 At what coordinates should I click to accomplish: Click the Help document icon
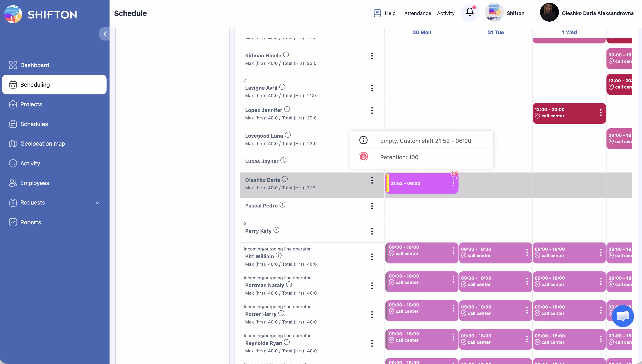tap(377, 13)
